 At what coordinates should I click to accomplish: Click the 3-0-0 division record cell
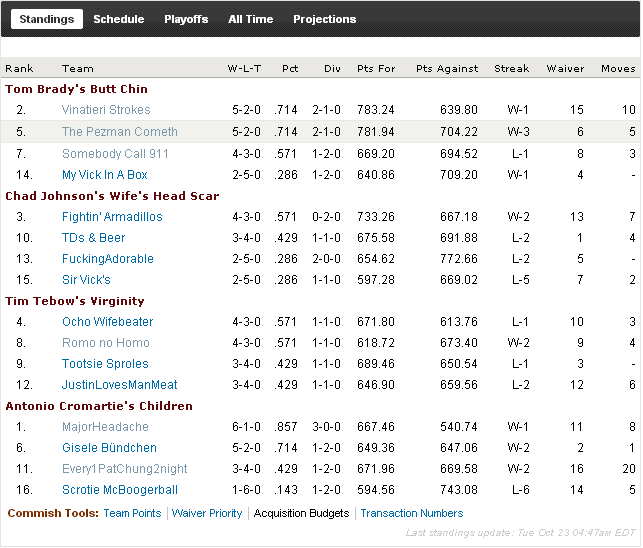pos(326,427)
